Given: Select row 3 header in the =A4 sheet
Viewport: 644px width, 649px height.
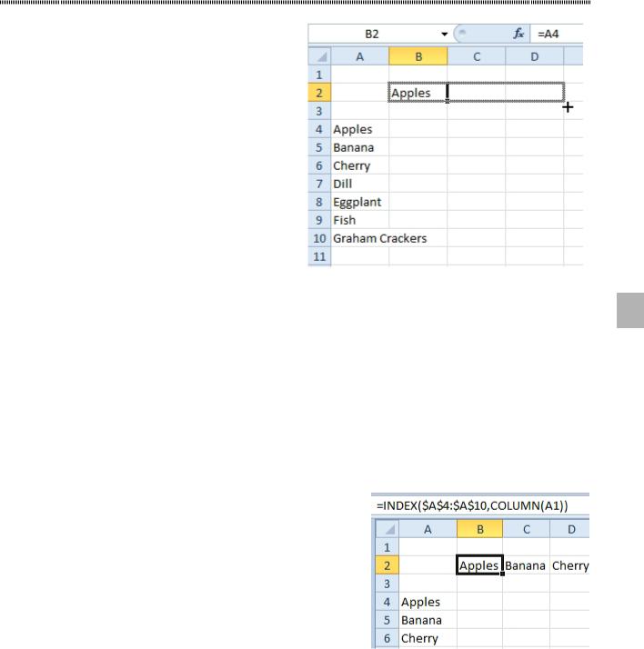Looking at the screenshot, I should click(319, 111).
